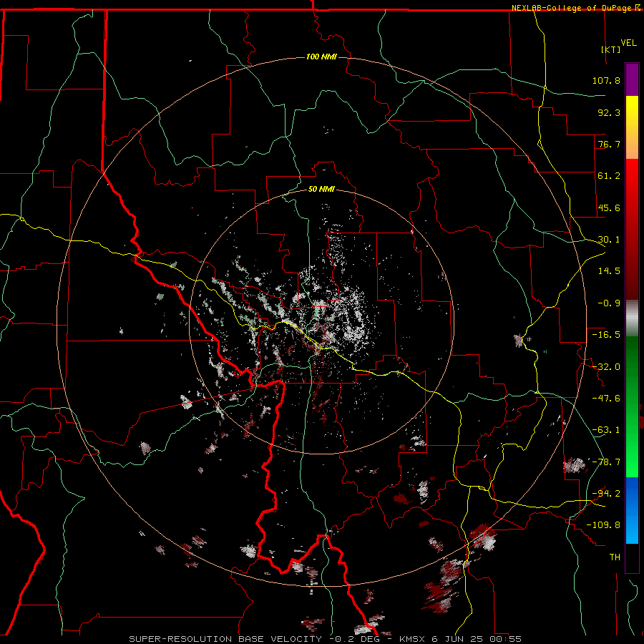The width and height of the screenshot is (644, 644).
Task: Click the -109.8 scale value
Action: (603, 525)
